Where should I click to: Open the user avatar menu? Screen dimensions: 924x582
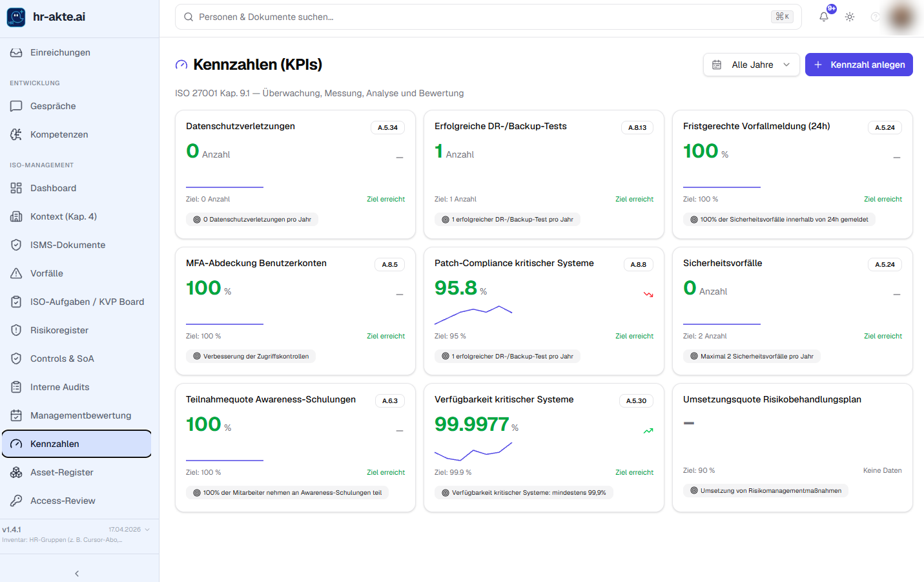(901, 17)
